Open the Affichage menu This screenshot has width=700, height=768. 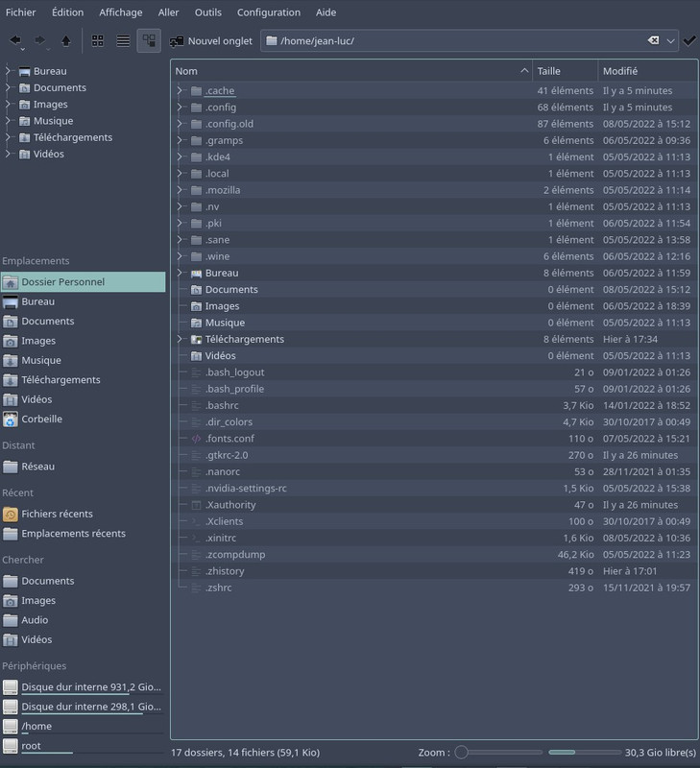[120, 12]
